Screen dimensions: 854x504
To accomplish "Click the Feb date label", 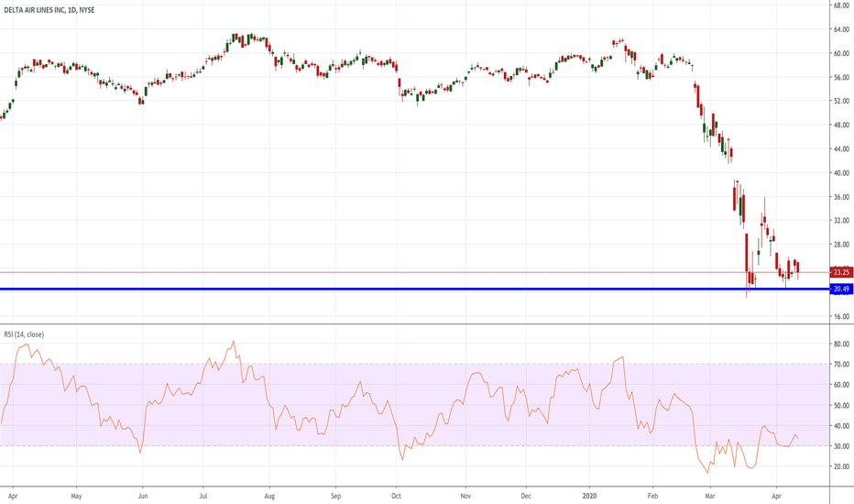I will (x=652, y=496).
